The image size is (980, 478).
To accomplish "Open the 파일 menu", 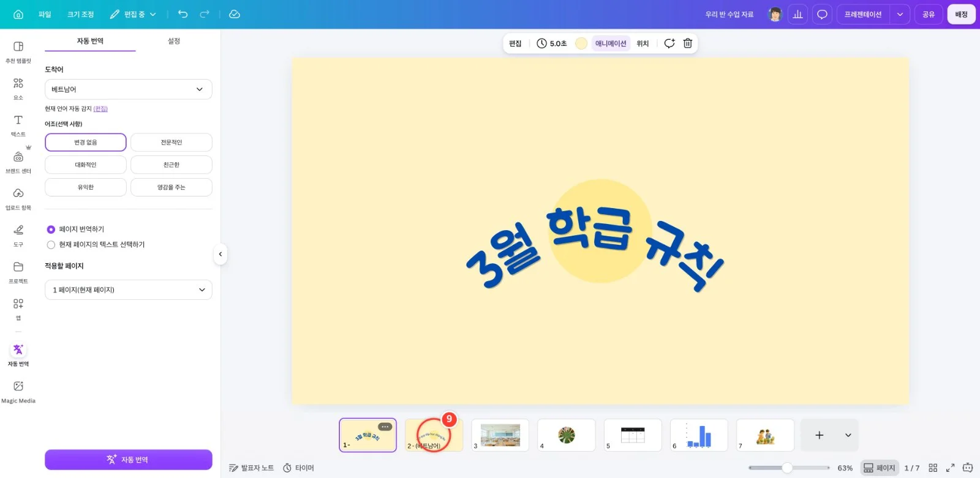I will 45,14.
